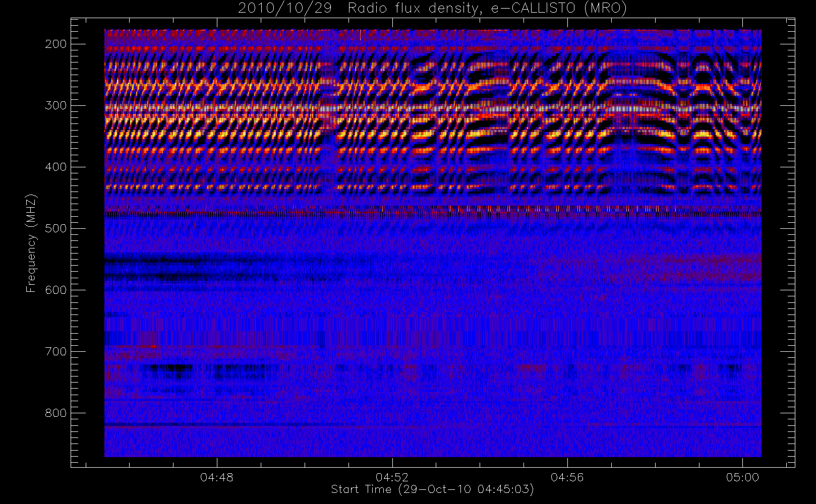
Task: Click the 05:00 time tick label
Action: 742,477
